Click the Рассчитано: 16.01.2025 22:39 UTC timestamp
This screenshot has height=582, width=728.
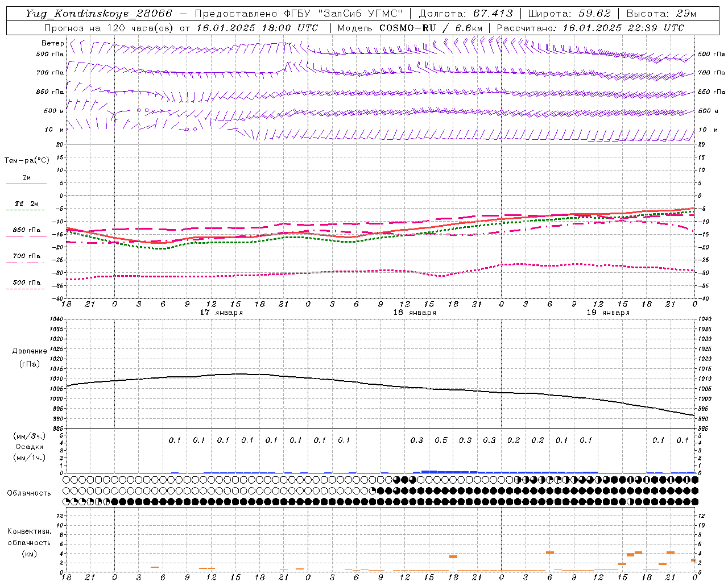point(590,28)
